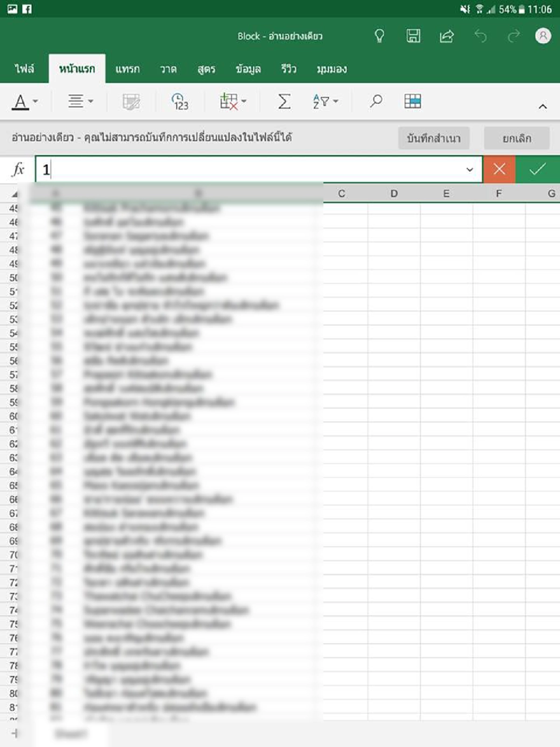Tap the lightbulb Tell Me icon
The image size is (560, 747).
click(379, 36)
